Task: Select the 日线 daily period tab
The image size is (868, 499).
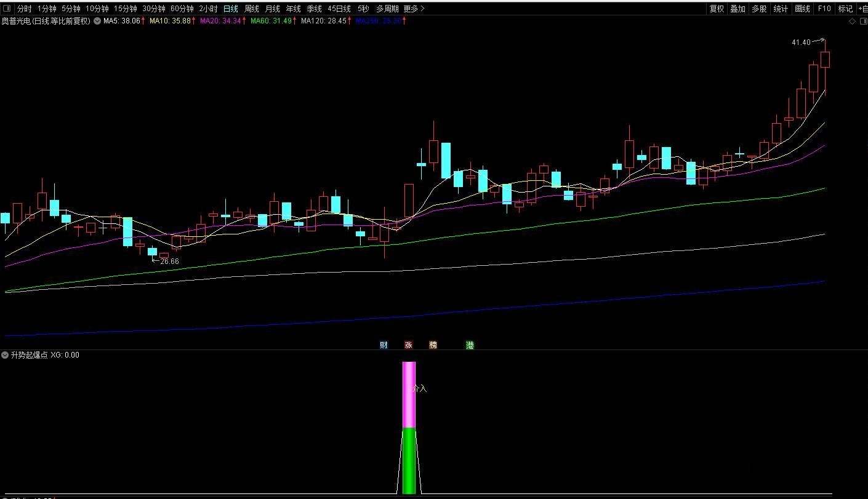Action: coord(231,9)
